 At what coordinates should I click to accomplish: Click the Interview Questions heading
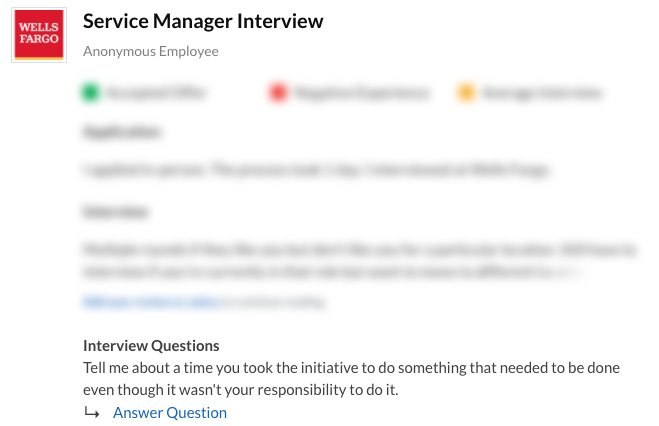pyautogui.click(x=151, y=346)
